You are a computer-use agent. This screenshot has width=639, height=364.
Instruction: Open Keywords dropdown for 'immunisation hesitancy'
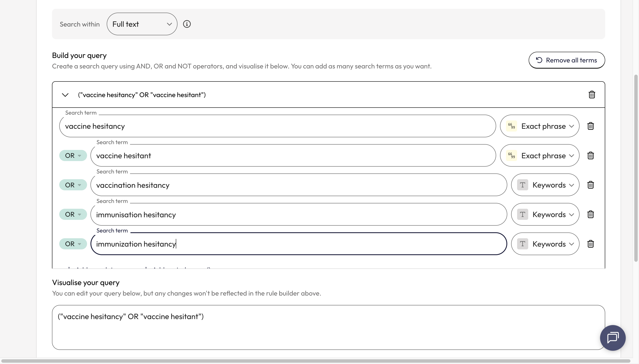(545, 214)
